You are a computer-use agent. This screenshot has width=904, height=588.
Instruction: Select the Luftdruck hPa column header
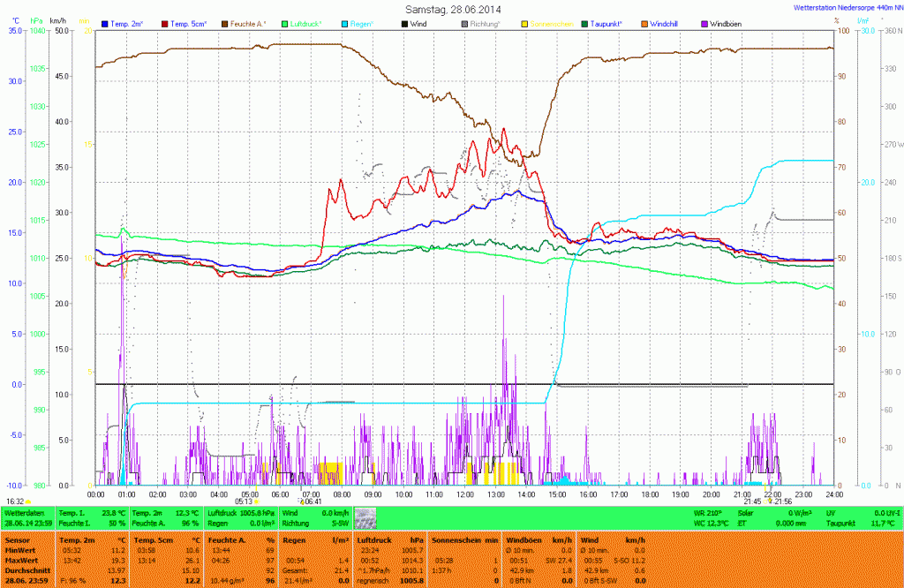tap(388, 539)
